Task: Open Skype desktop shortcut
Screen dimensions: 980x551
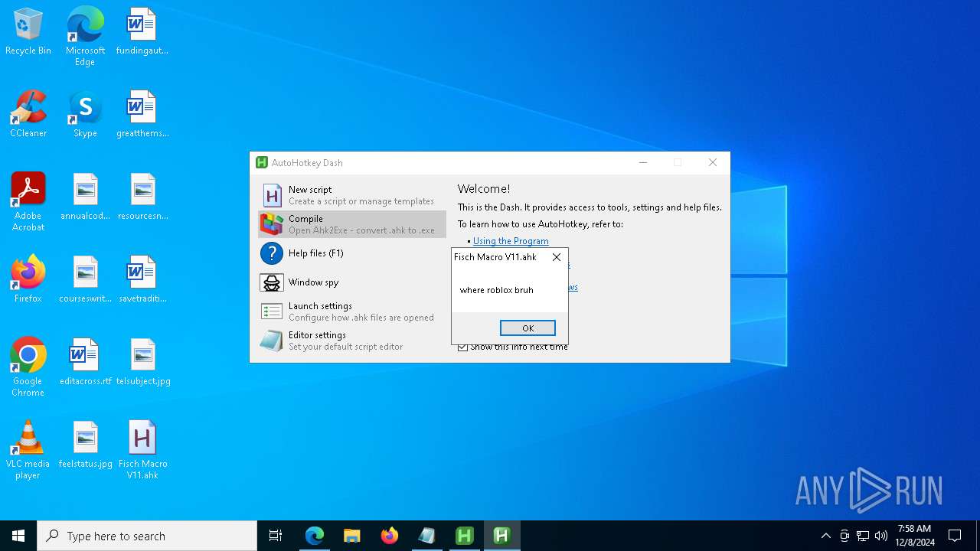Action: [85, 115]
